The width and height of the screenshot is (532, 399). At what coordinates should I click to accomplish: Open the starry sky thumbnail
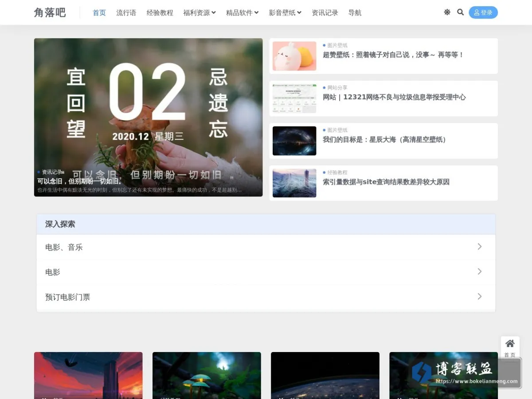pos(294,141)
